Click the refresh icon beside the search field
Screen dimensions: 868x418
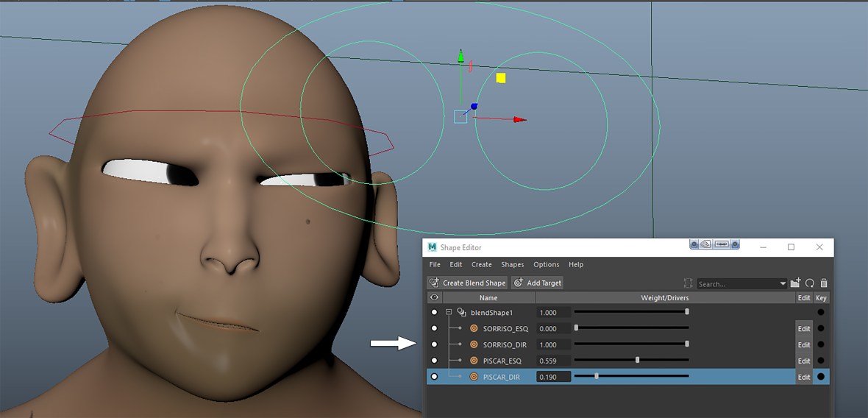point(810,283)
